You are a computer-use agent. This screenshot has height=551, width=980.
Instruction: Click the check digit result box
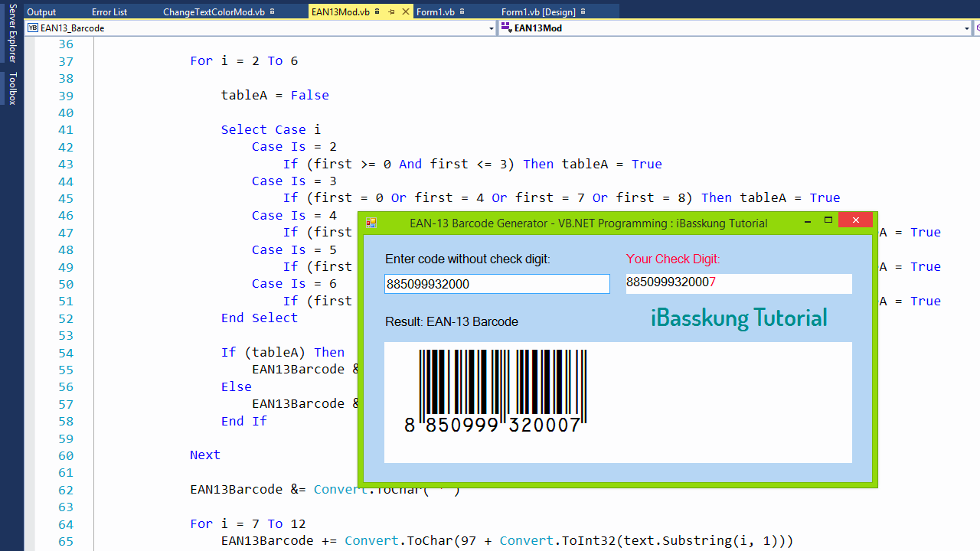(738, 284)
